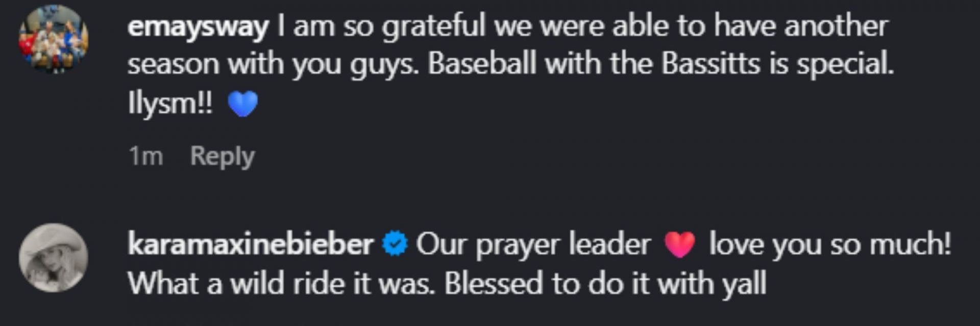Open emaysway's profile picture

[54, 39]
